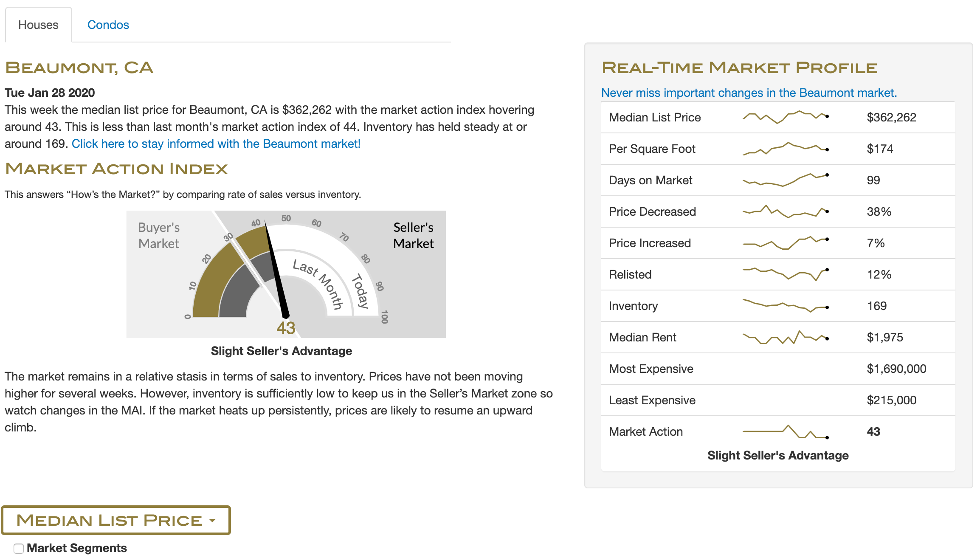This screenshot has width=980, height=558.
Task: Click the $215,000 least expensive value
Action: tap(892, 400)
